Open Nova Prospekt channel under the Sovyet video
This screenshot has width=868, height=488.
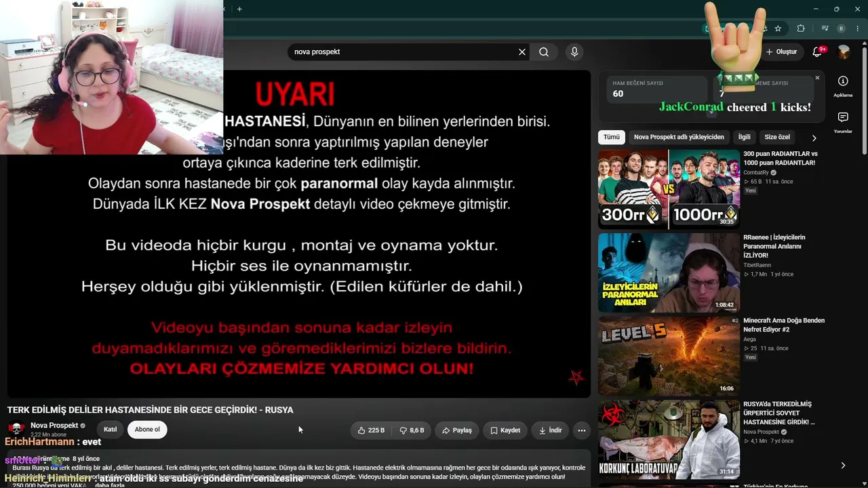(761, 432)
